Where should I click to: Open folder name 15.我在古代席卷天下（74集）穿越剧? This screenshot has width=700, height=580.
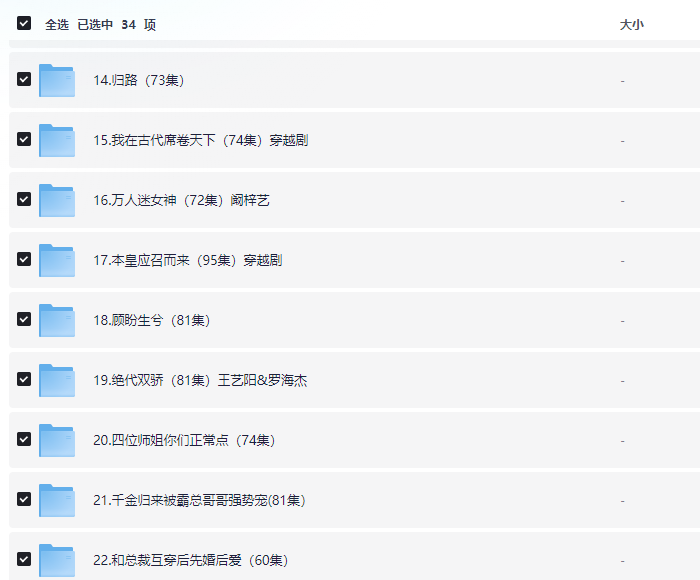200,140
